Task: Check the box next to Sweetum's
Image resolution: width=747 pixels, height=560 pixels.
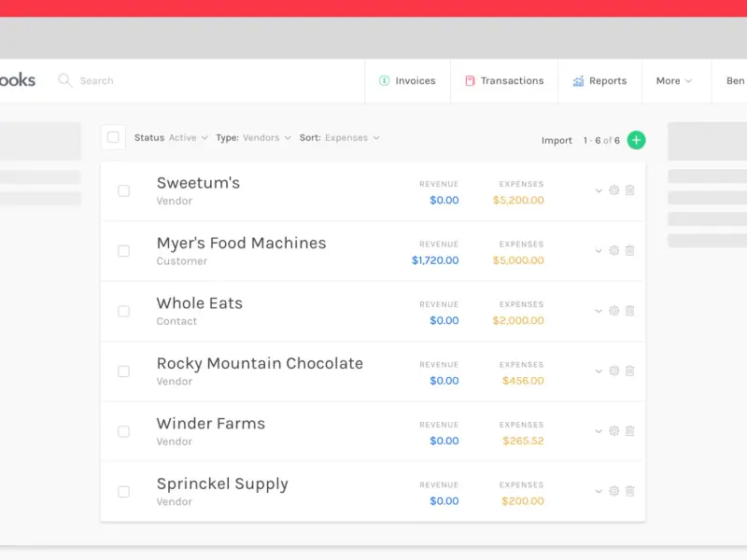Action: point(123,190)
